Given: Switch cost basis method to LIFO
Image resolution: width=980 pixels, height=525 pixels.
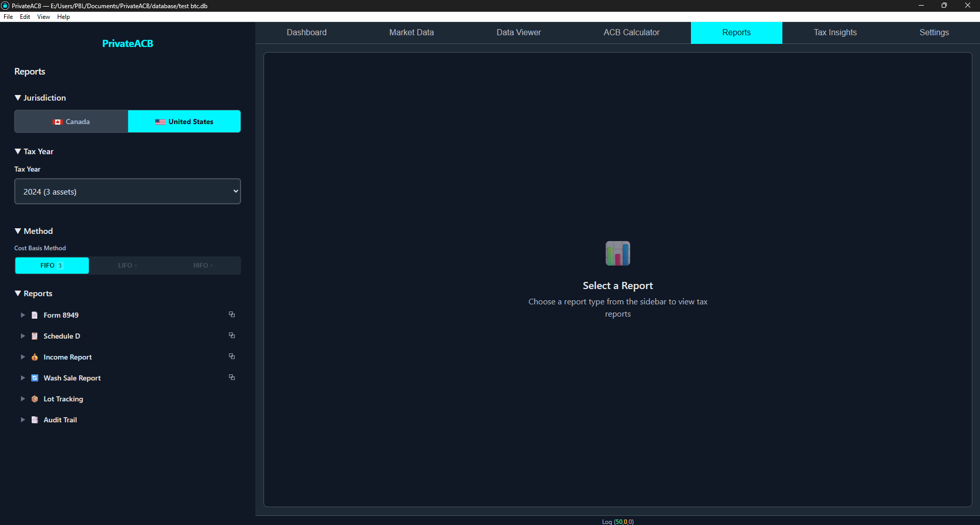Looking at the screenshot, I should (127, 265).
